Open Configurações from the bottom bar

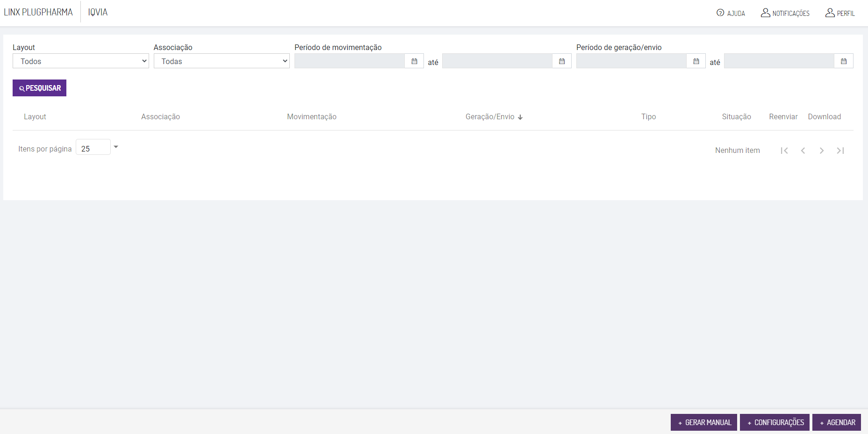pos(775,422)
